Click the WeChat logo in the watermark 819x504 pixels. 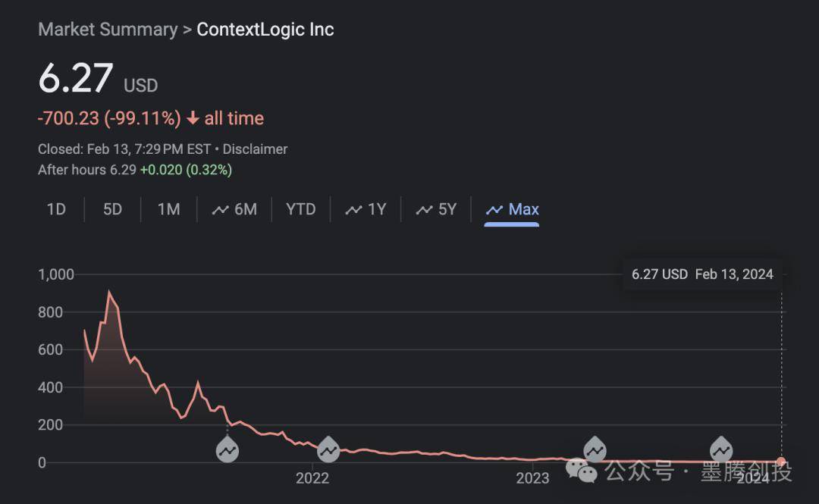582,472
